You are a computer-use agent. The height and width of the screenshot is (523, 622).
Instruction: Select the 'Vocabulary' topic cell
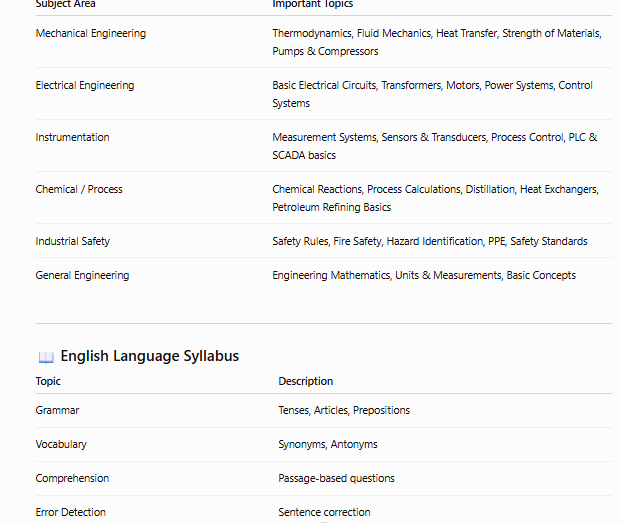coord(61,444)
